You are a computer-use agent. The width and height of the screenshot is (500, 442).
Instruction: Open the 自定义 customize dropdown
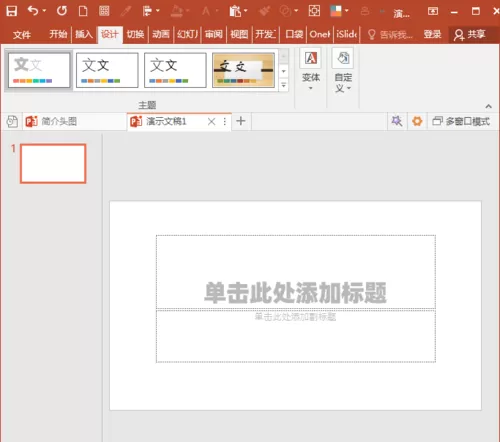click(x=343, y=69)
